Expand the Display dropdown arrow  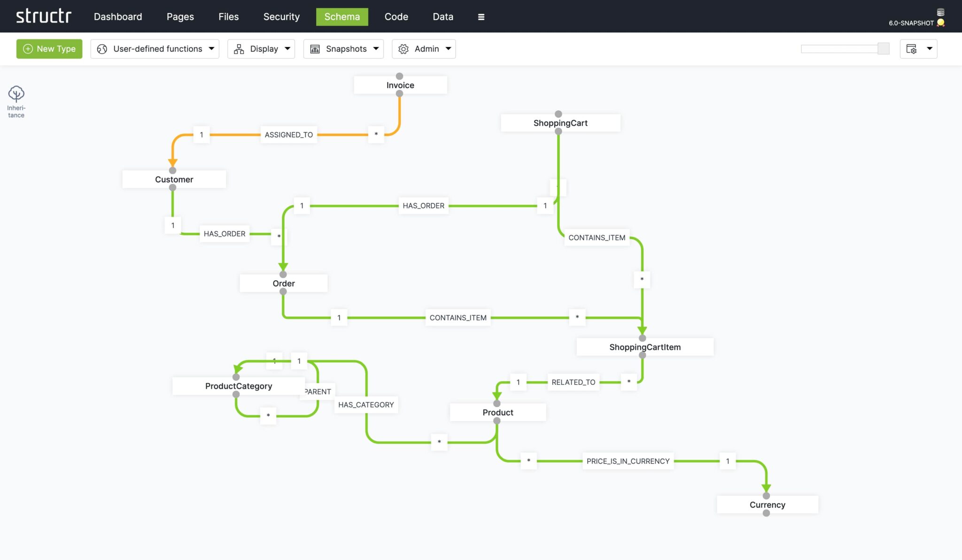[287, 48]
